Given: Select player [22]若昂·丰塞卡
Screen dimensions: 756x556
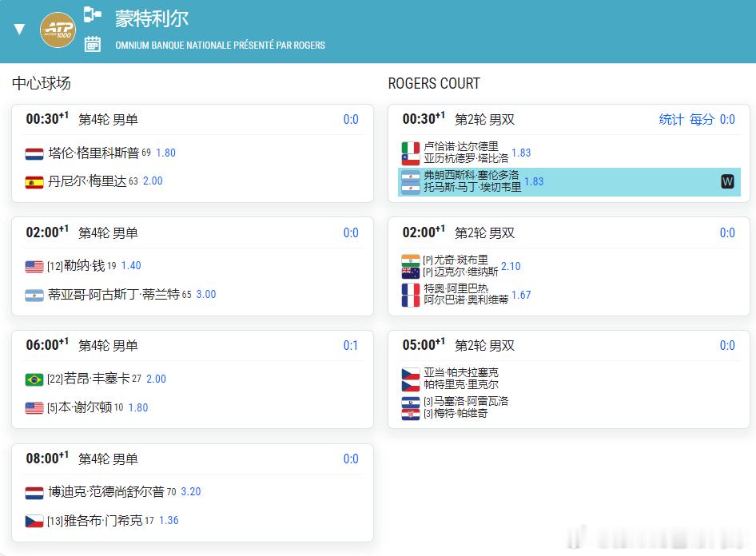Looking at the screenshot, I should click(x=88, y=379).
